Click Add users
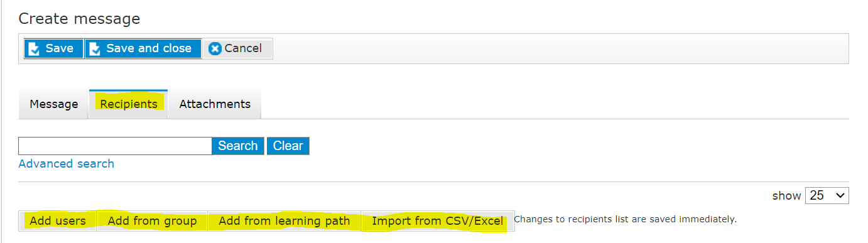The width and height of the screenshot is (868, 243). pyautogui.click(x=58, y=221)
